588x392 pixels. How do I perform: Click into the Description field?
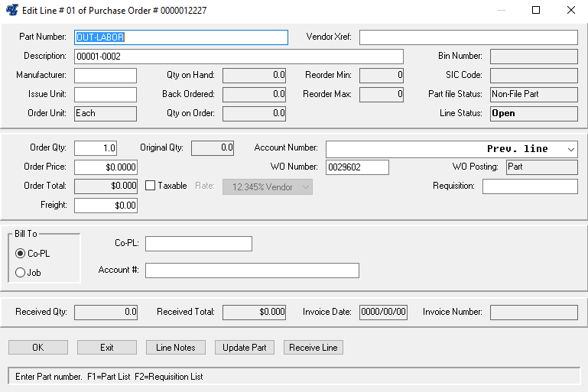239,57
